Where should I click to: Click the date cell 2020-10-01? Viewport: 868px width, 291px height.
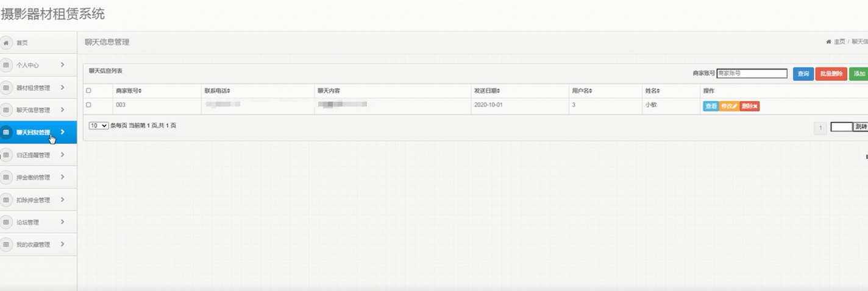tap(488, 105)
